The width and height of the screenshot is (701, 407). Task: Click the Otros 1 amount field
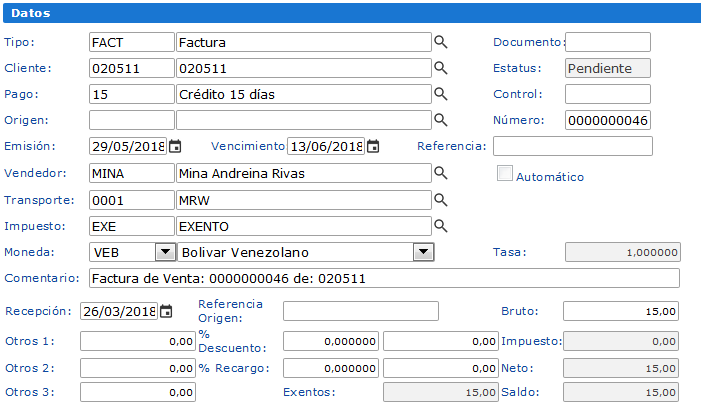[x=138, y=341]
